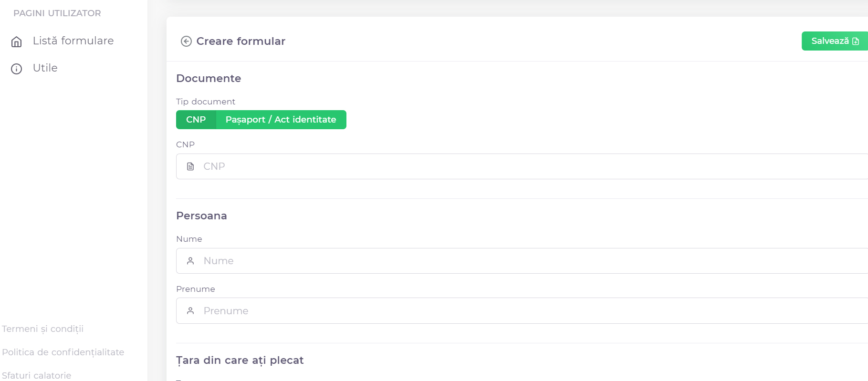Select CNP as the document type
Viewport: 868px width, 381px height.
click(196, 120)
